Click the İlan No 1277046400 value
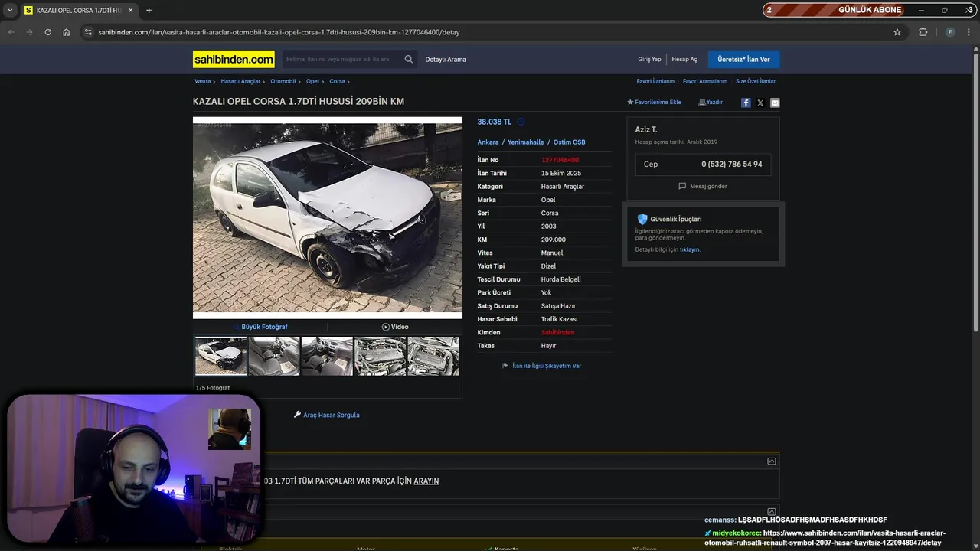Screen dimensions: 980x551 click(x=560, y=160)
